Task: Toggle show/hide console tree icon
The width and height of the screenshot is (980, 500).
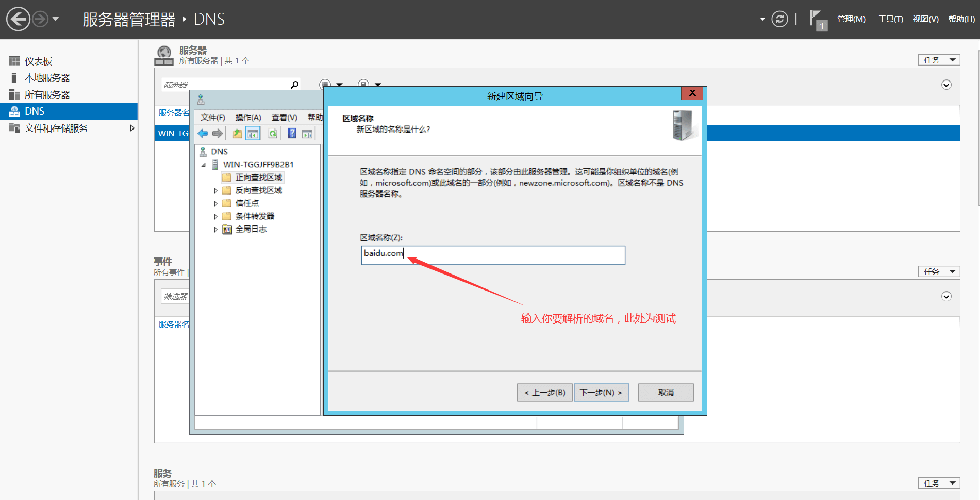Action: click(253, 134)
